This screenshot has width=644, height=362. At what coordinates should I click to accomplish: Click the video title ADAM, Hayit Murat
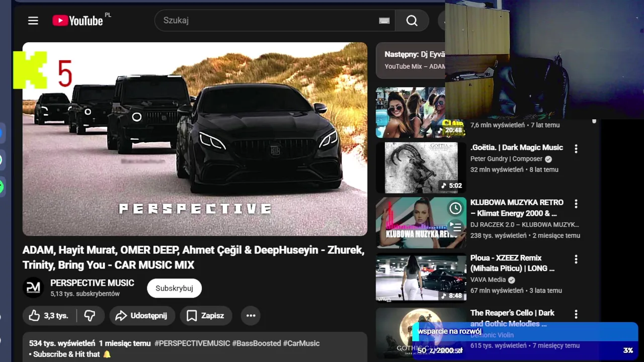point(194,257)
